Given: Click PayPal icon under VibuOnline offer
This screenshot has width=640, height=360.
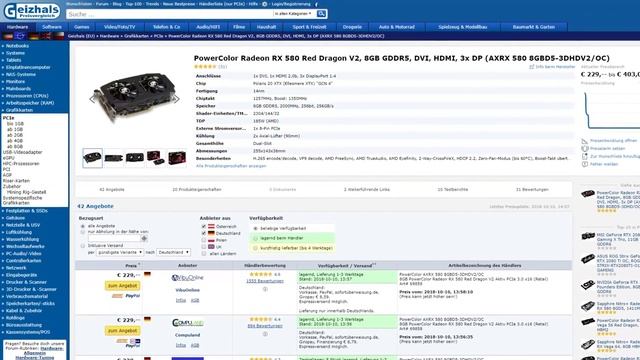Looking at the screenshot, I should (132, 296).
